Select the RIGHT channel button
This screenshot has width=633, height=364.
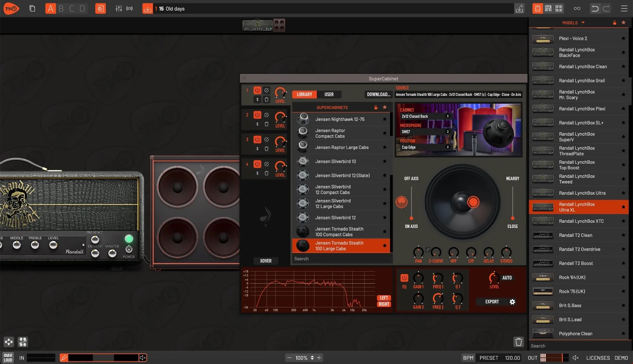[x=384, y=304]
